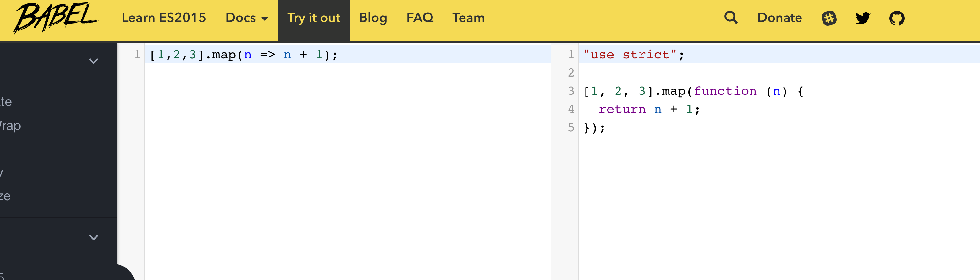Toggle the sidebar option ending in 'ze'
This screenshot has height=280, width=980.
pyautogui.click(x=5, y=197)
